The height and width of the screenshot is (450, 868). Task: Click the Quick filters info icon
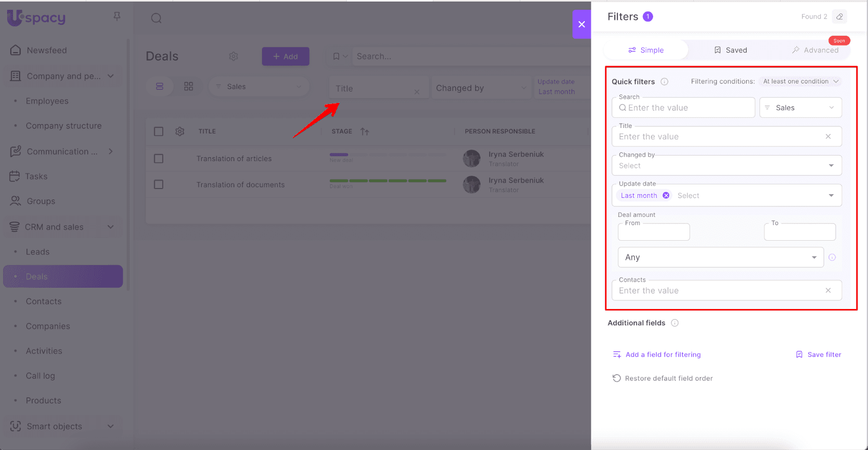coord(665,82)
